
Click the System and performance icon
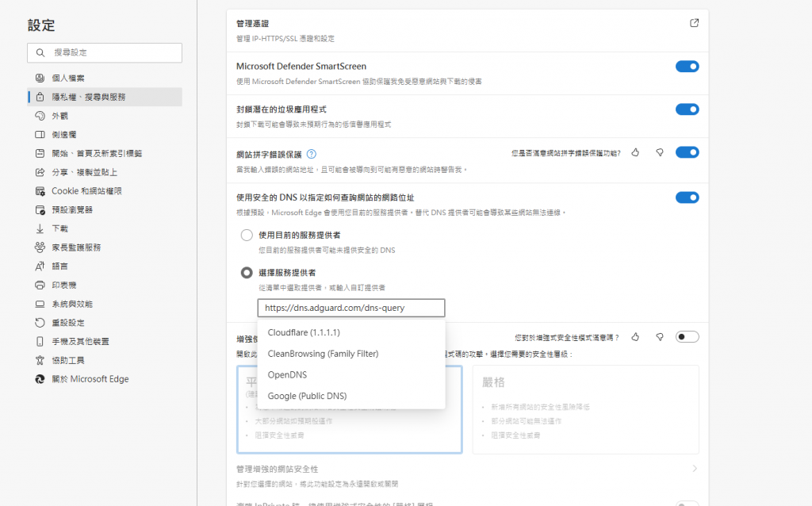pyautogui.click(x=40, y=304)
